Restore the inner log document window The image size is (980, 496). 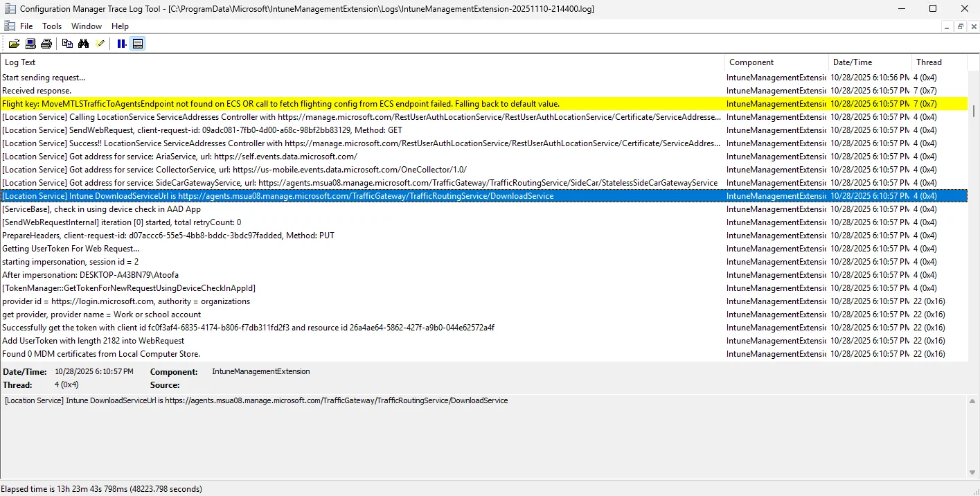click(960, 26)
